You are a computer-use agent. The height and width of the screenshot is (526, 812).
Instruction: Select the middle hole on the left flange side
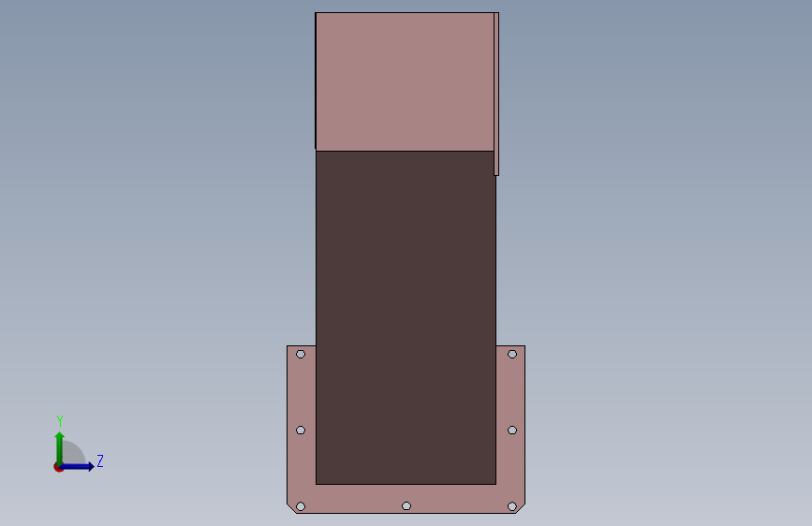point(301,431)
